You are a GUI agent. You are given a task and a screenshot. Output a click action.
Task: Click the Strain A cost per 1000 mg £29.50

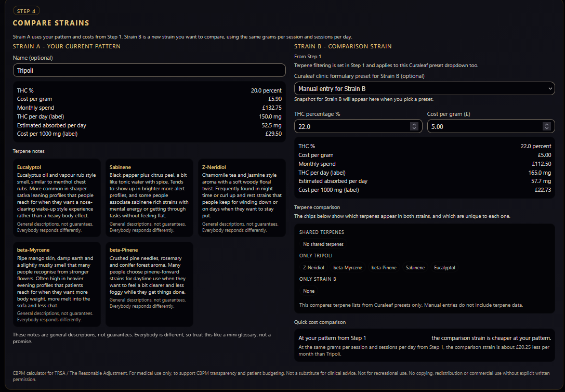pyautogui.click(x=273, y=134)
